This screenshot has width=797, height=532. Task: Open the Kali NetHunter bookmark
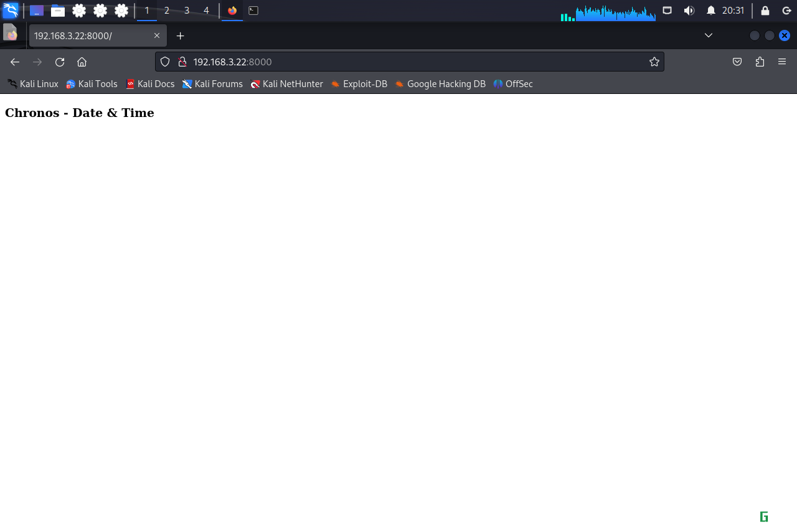pyautogui.click(x=286, y=84)
